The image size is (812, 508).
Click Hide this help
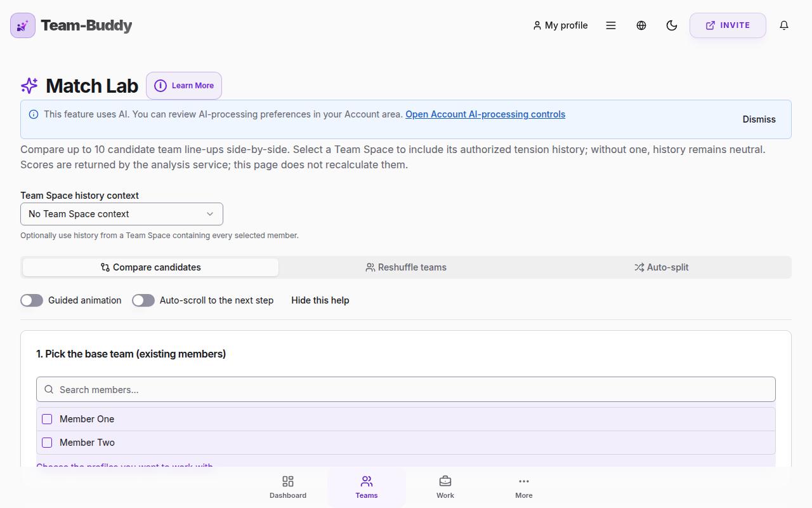coord(320,300)
